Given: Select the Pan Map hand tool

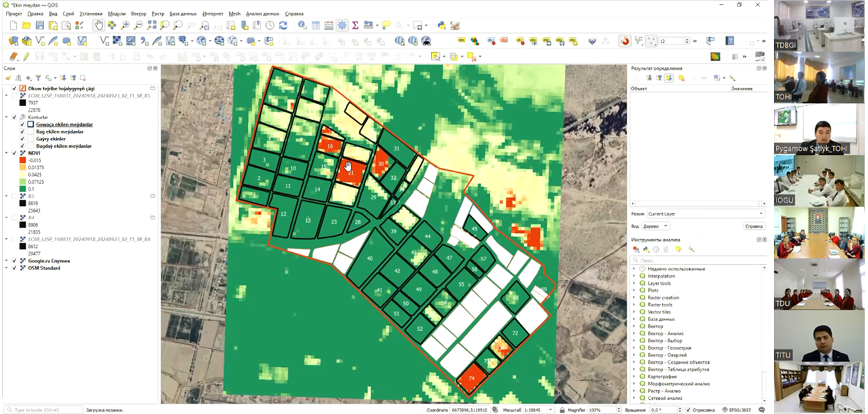Looking at the screenshot, I should 98,25.
